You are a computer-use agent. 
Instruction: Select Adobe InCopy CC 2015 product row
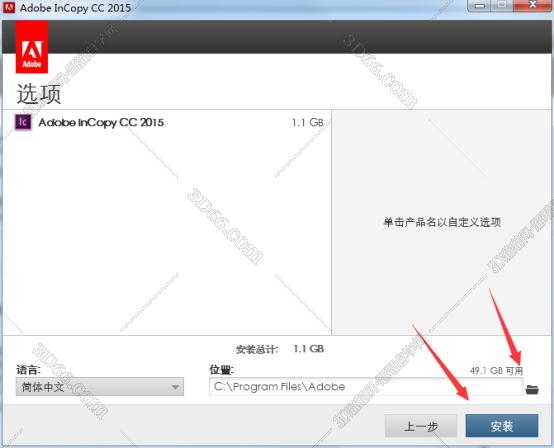pos(168,123)
